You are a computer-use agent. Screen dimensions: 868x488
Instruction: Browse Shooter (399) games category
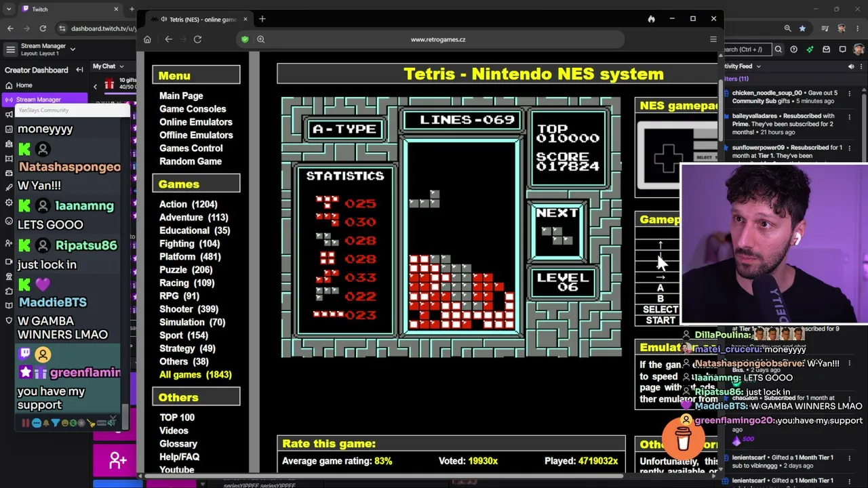point(189,309)
